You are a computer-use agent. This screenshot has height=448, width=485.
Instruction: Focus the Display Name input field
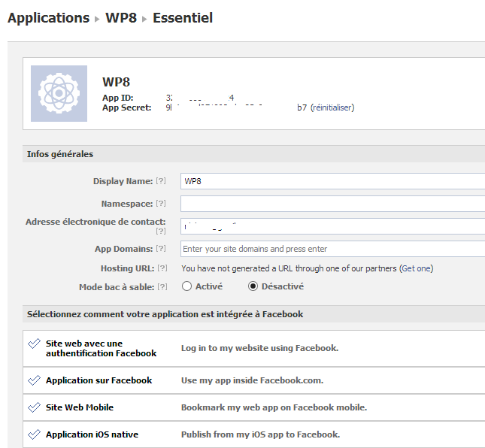tap(332, 181)
